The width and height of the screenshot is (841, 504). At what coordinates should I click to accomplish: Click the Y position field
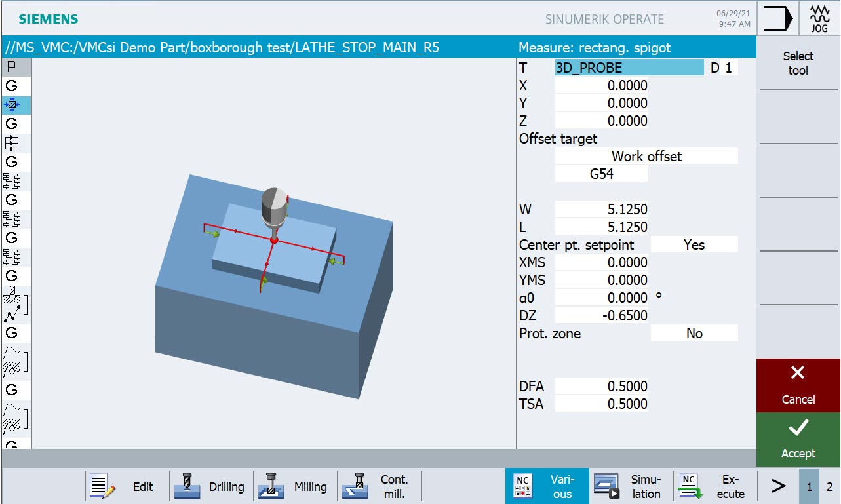(x=601, y=103)
